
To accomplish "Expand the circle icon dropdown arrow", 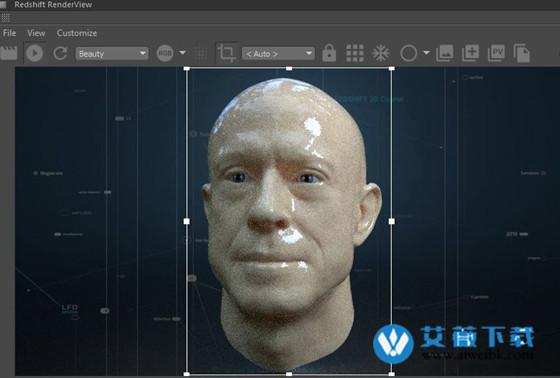I will pyautogui.click(x=426, y=53).
